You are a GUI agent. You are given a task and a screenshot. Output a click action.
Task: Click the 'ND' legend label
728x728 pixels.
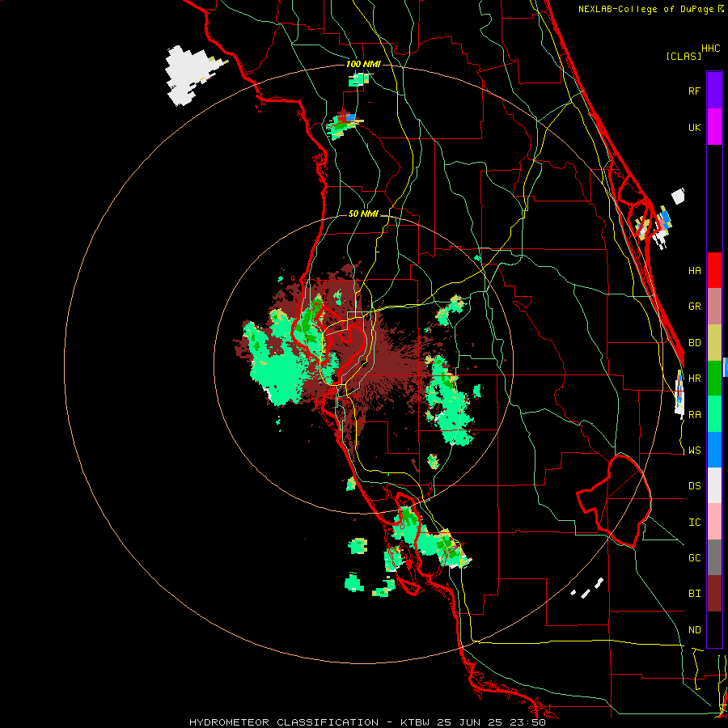pos(694,630)
